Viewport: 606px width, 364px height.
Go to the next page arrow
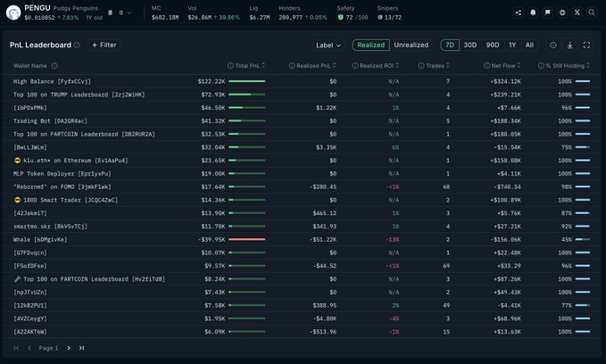point(69,348)
